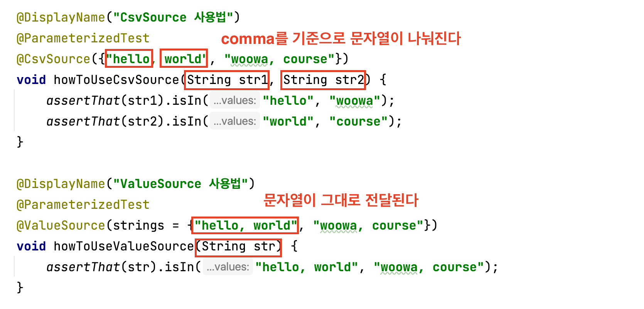Click the "woowa, course" string inside @CsvSource
This screenshot has height=309, width=644.
coord(280,59)
